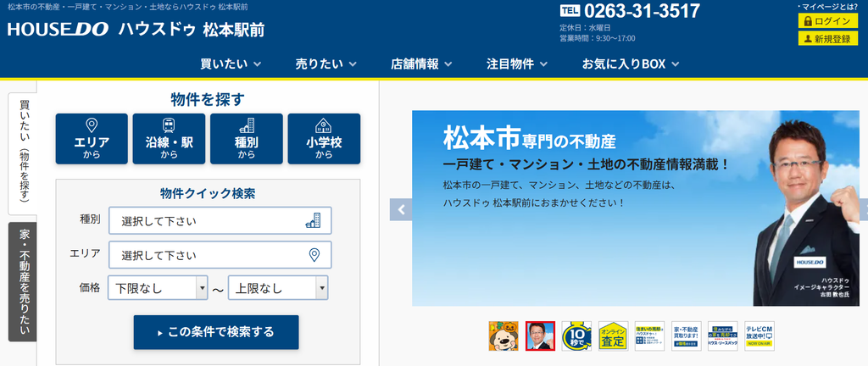Viewport: 868px width, 366px height.
Task: Select the ハウス・リースバック thumbnail
Action: point(723,335)
